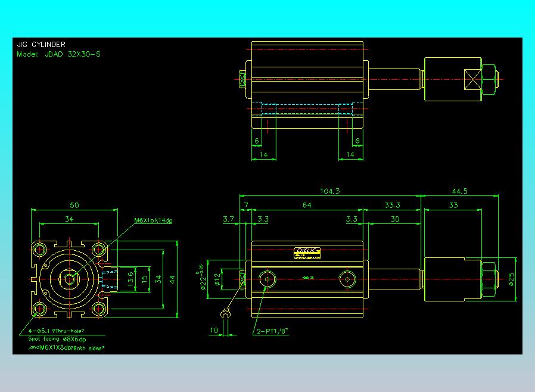Click the bottom-right mounting hole in end view

[x=99, y=309]
